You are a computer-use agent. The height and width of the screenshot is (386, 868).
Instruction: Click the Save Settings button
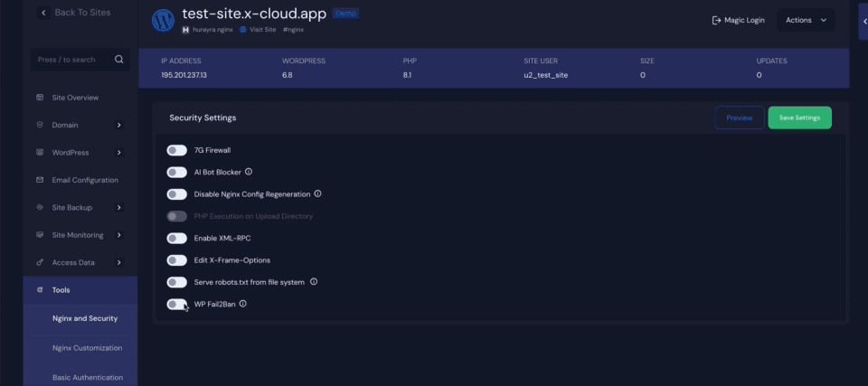[x=799, y=118]
